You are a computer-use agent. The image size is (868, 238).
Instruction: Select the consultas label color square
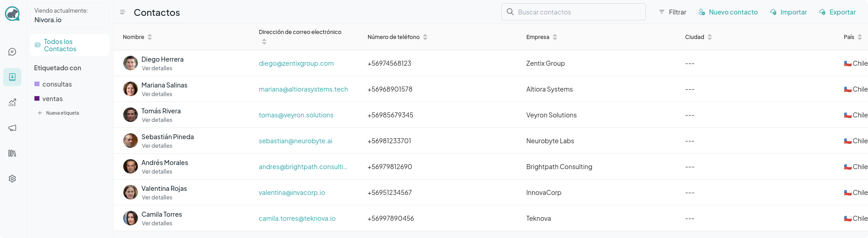(37, 84)
